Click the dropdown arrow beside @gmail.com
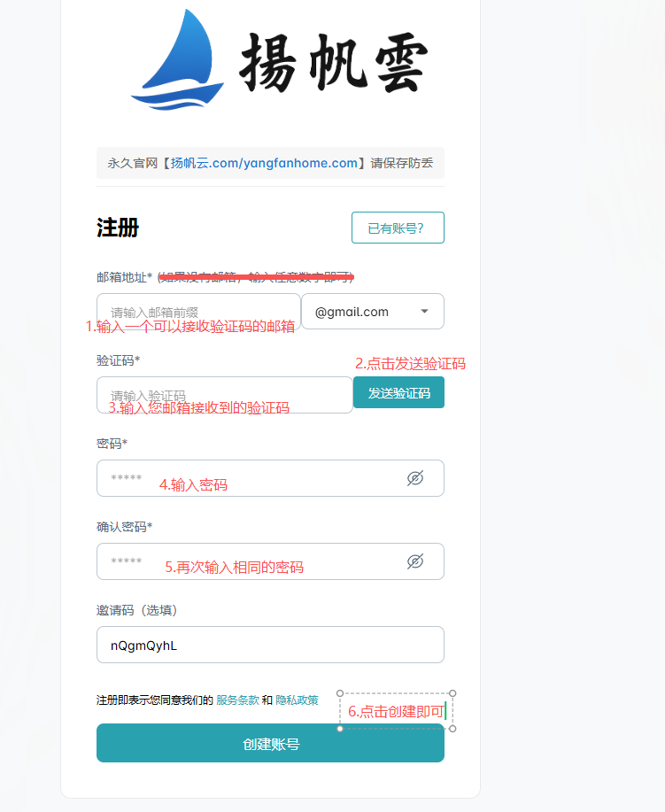 tap(425, 311)
